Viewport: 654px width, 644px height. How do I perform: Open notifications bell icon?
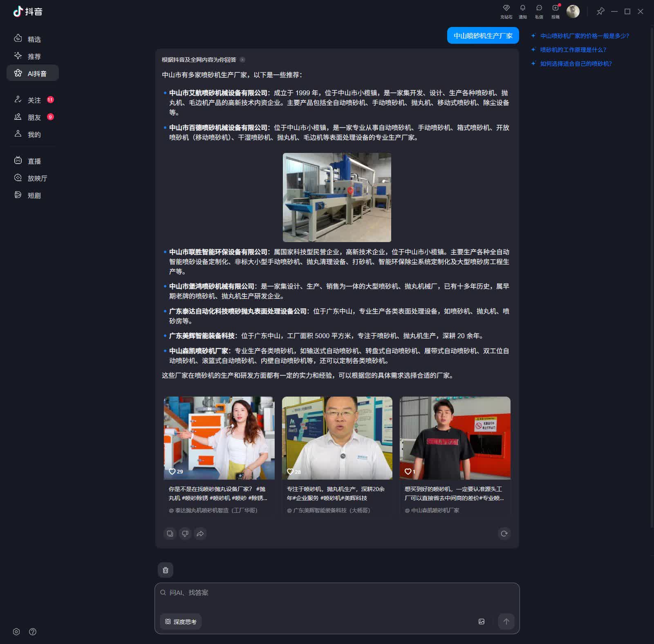click(x=523, y=11)
